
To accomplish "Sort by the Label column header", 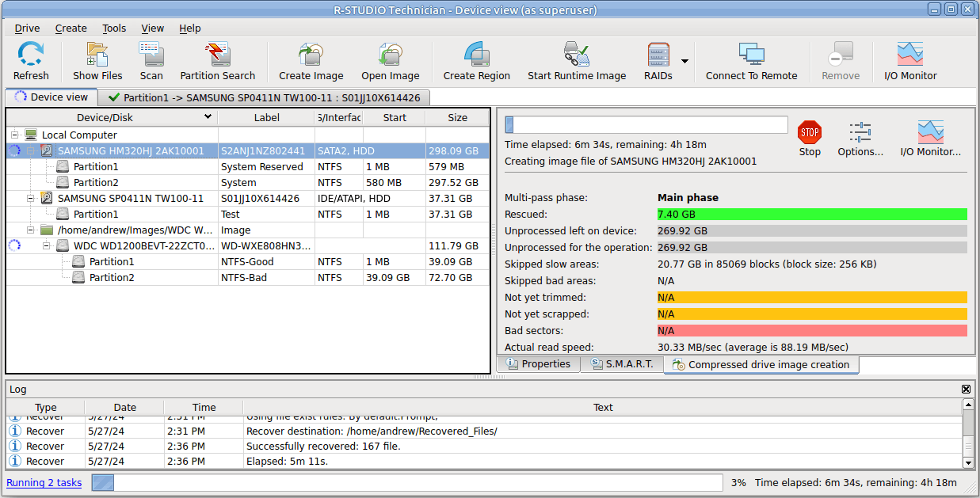I will pos(266,117).
